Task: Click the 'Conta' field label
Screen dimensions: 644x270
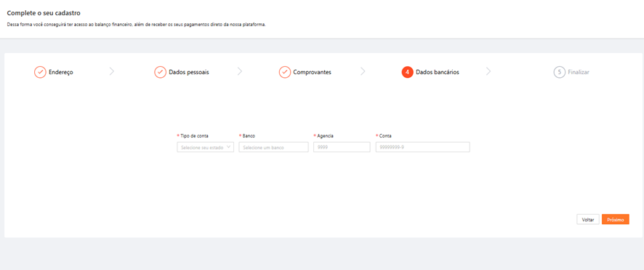Action: pyautogui.click(x=385, y=135)
